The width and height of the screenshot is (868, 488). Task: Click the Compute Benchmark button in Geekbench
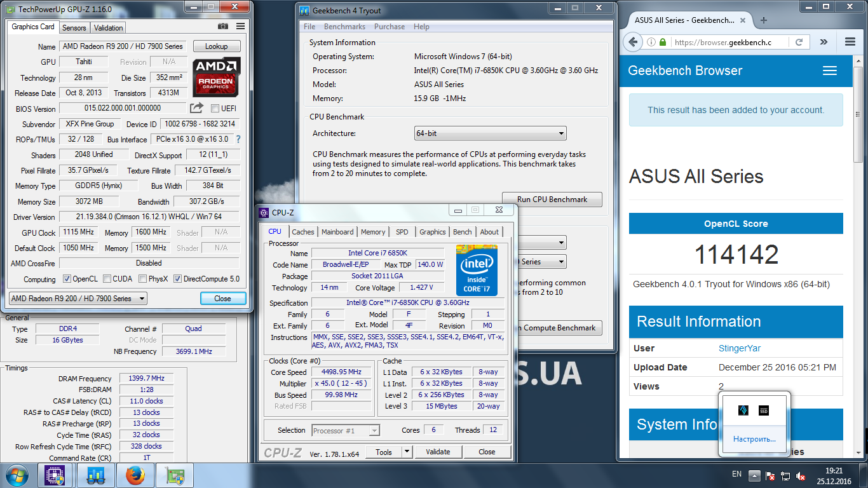[x=559, y=328]
